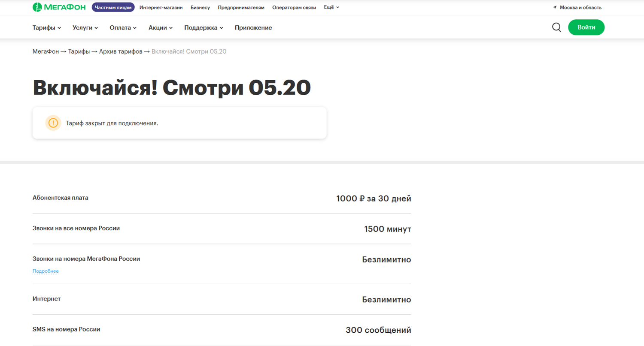Click the MegaFon logo

point(59,7)
